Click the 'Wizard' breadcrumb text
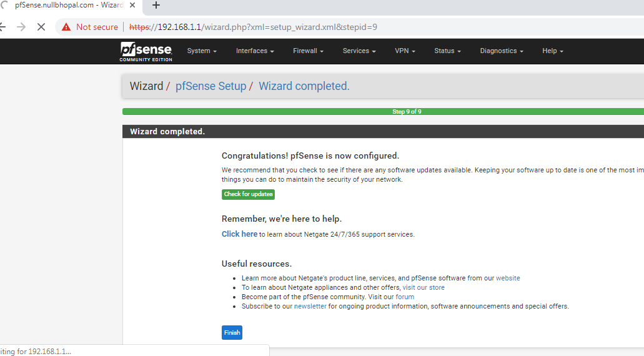 click(x=146, y=86)
